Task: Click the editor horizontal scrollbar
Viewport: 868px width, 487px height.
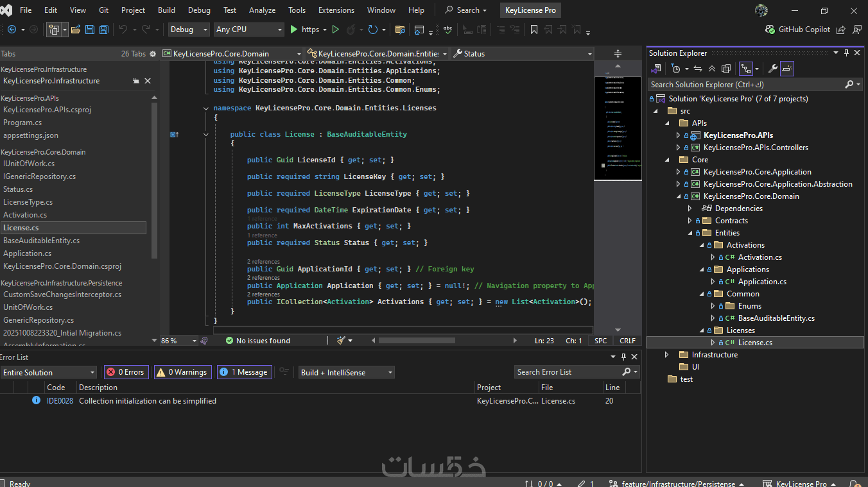Action: click(417, 341)
